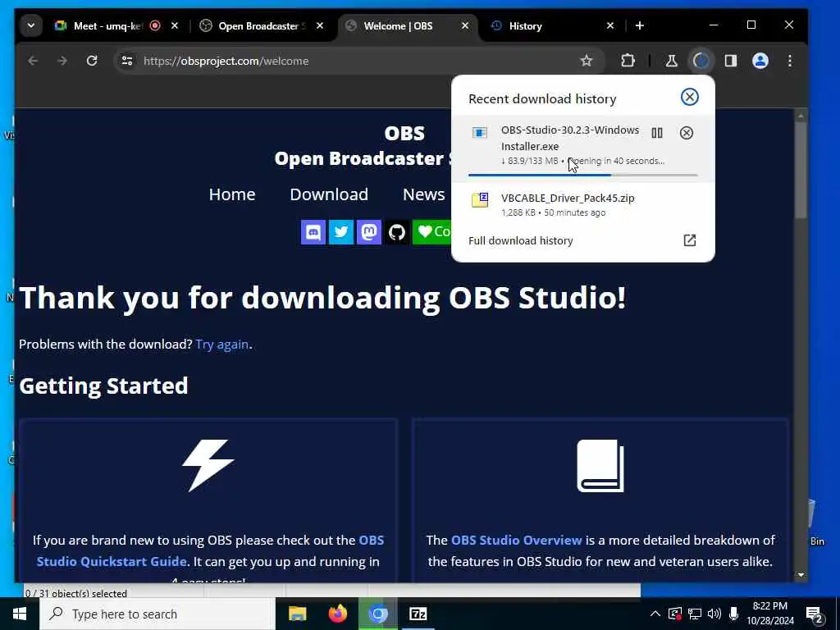Close the Recent download history popup
The image size is (840, 630).
tap(689, 97)
